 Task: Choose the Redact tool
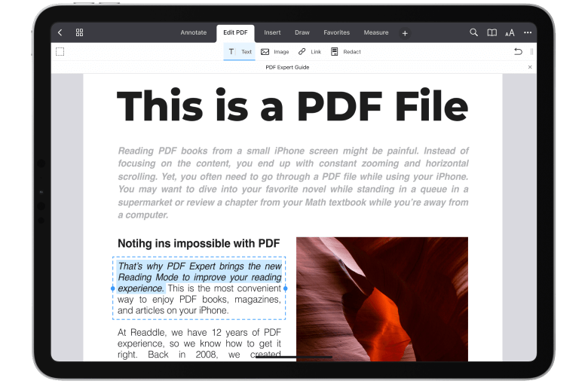pyautogui.click(x=346, y=52)
